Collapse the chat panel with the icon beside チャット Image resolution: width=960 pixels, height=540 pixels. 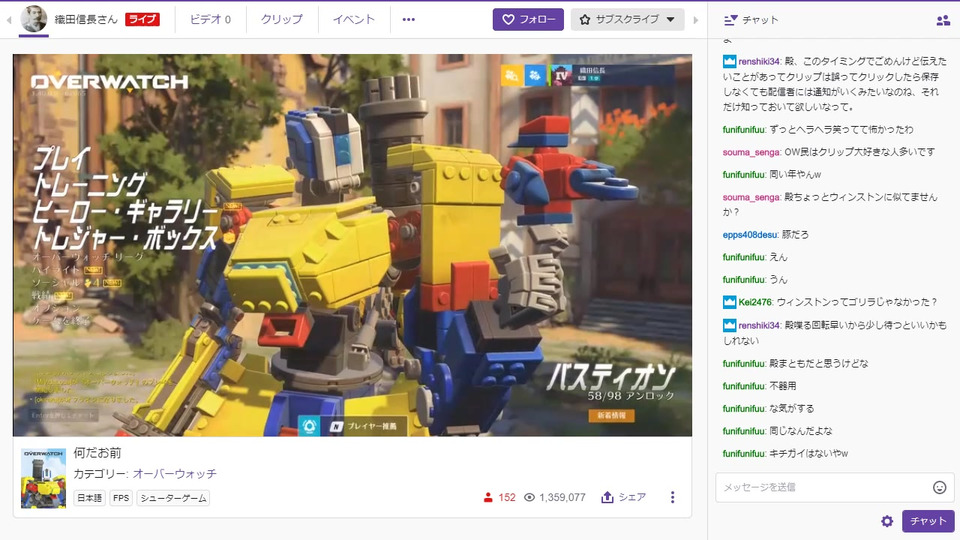click(x=730, y=20)
